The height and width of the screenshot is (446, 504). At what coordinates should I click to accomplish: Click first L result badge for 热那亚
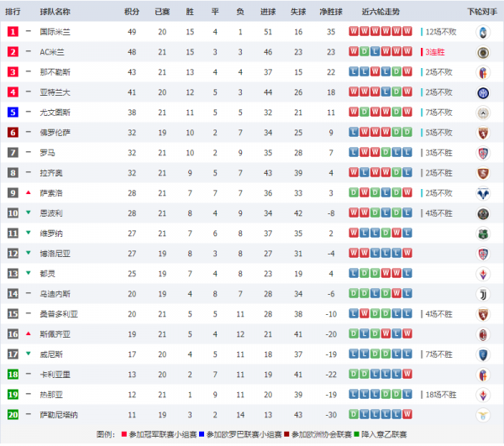[354, 394]
